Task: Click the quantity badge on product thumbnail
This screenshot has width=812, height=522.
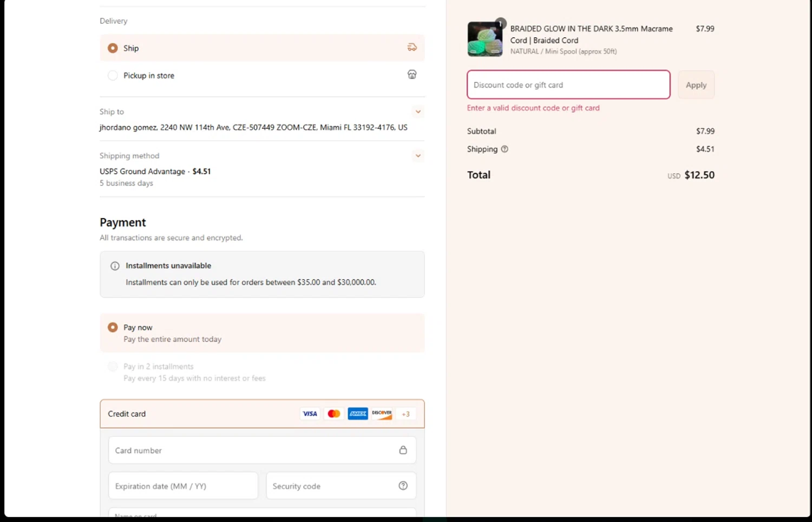Action: coord(501,23)
